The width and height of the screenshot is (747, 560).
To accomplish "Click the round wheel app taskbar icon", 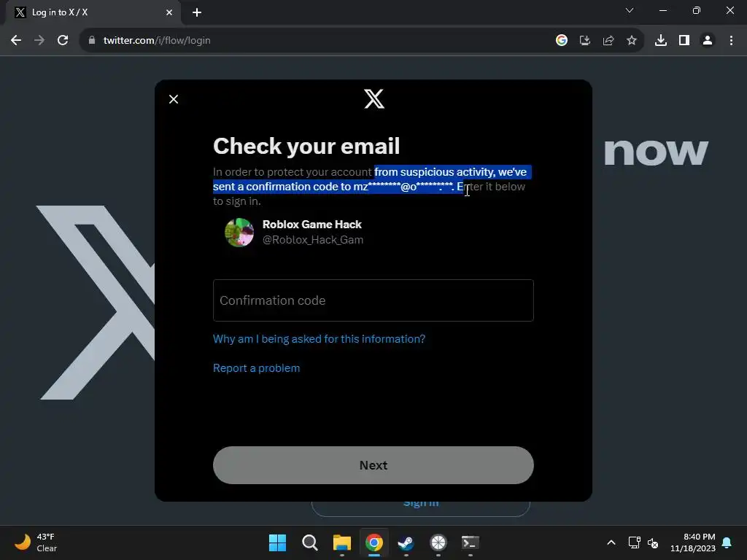I will click(x=438, y=542).
